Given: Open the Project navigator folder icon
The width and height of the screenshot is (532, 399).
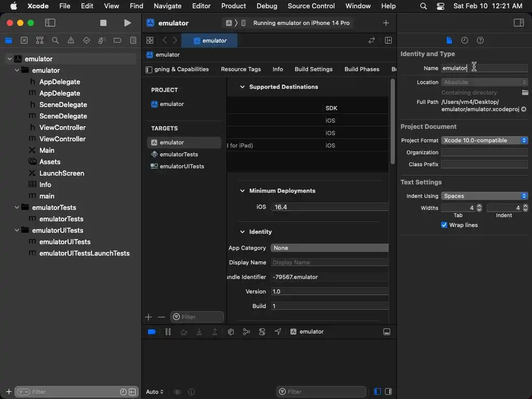Looking at the screenshot, I should point(8,41).
